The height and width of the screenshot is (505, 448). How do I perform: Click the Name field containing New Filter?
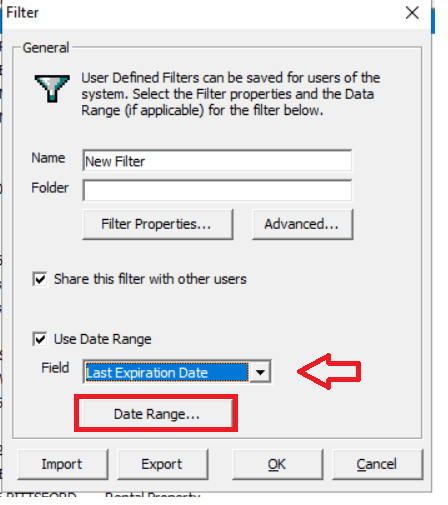tap(217, 161)
